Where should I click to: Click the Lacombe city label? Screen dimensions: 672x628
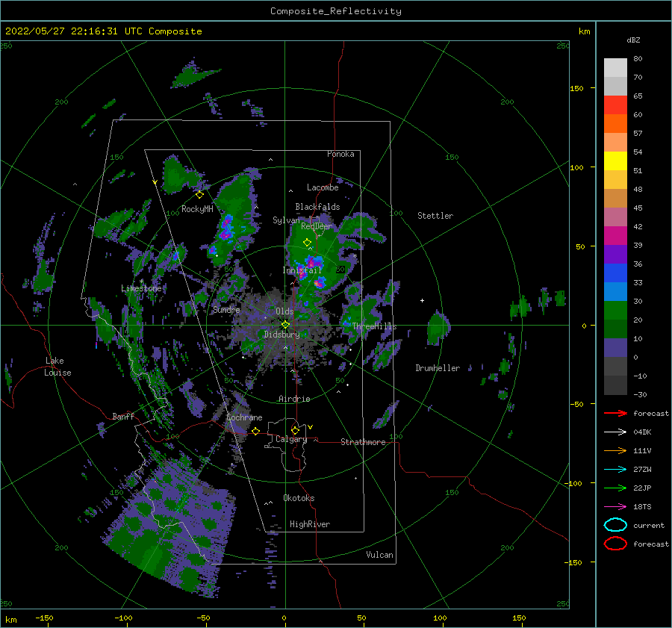click(x=323, y=187)
